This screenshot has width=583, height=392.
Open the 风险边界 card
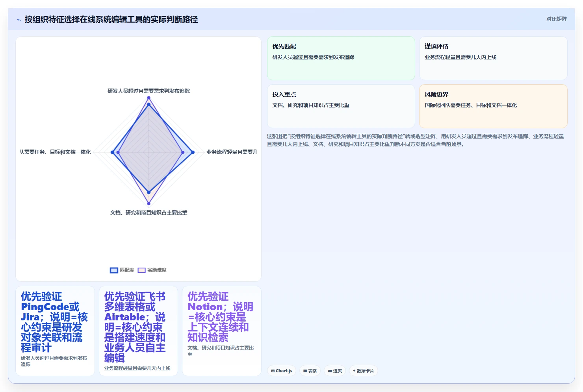(493, 106)
